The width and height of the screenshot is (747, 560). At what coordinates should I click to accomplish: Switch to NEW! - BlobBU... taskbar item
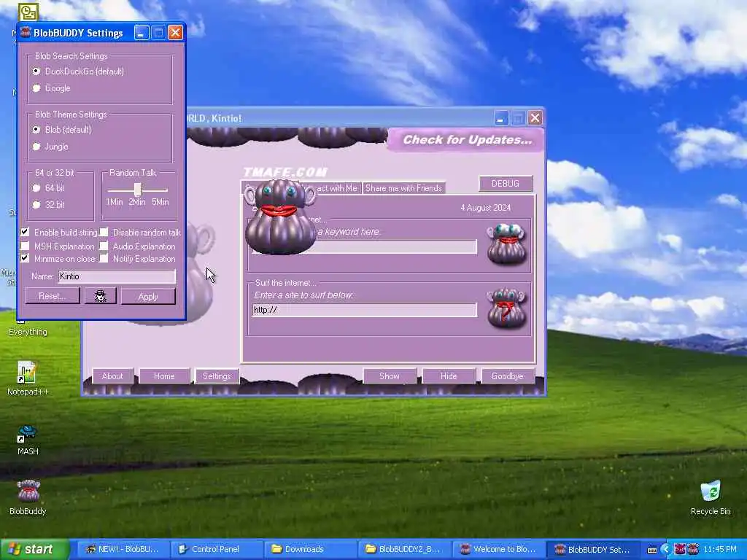pos(123,550)
